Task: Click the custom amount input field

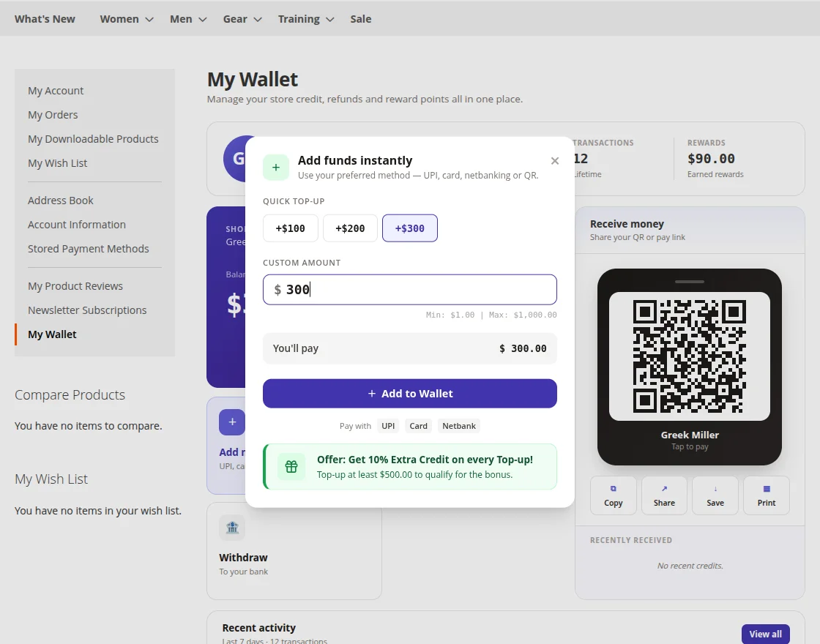Action: click(410, 290)
